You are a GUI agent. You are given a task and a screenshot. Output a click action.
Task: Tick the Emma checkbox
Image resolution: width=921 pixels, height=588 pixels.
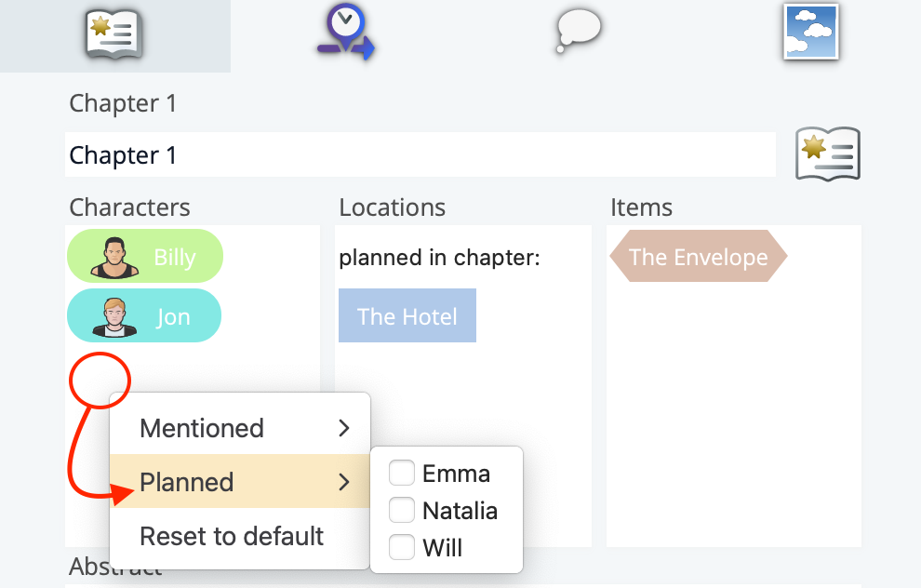(x=402, y=473)
